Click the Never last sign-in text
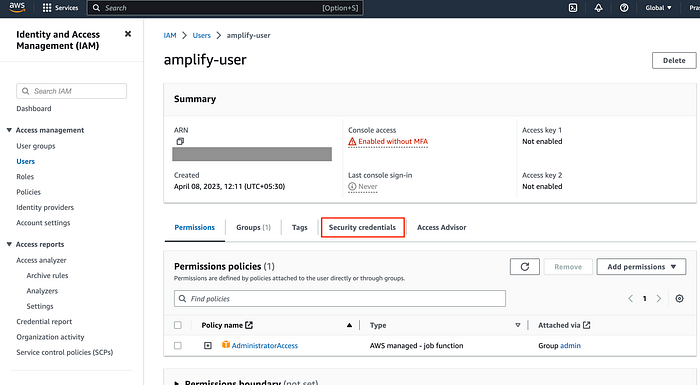700x385 pixels. [368, 186]
